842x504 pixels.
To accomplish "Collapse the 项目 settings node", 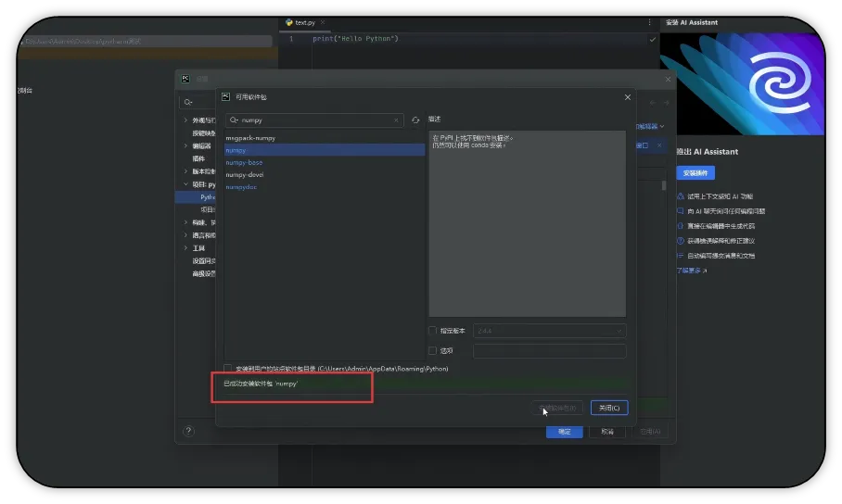I will click(x=185, y=184).
